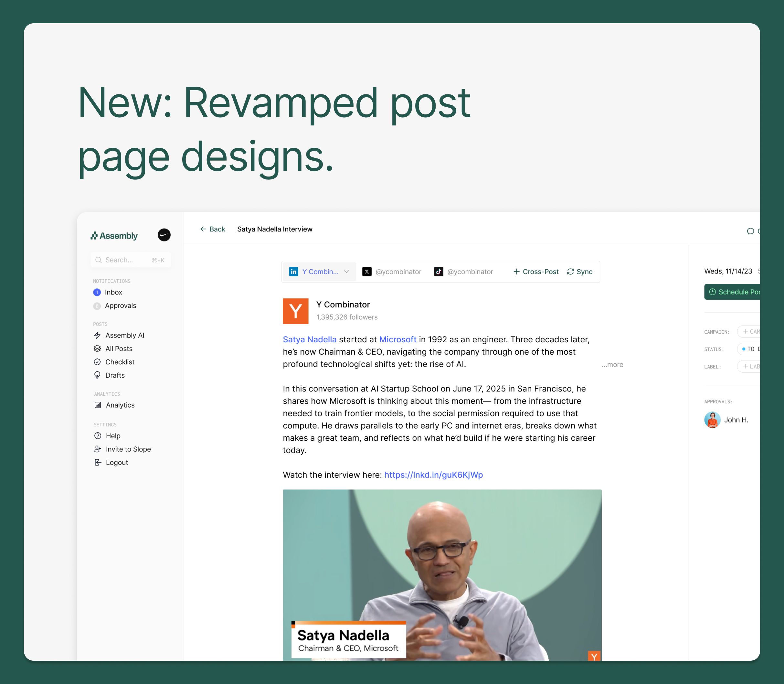Click the lightning bolt Assembly AI icon
Screen dimensions: 784x684
(97, 335)
